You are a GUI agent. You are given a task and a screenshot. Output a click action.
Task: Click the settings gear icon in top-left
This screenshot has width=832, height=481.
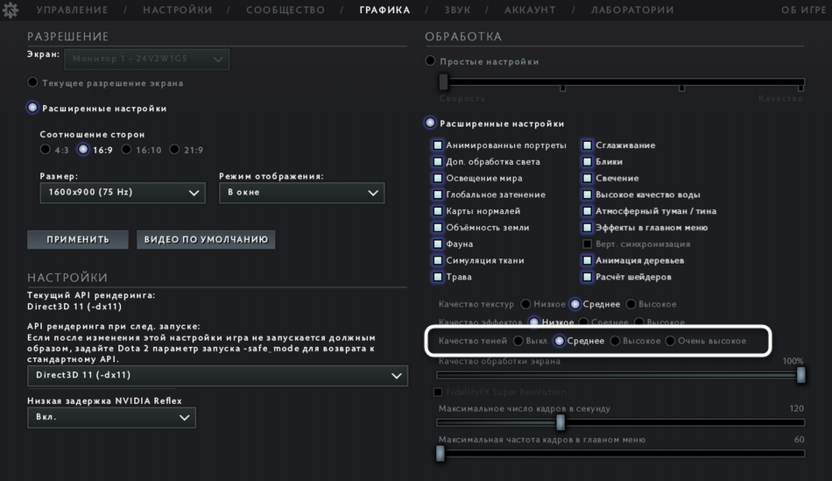coord(11,10)
